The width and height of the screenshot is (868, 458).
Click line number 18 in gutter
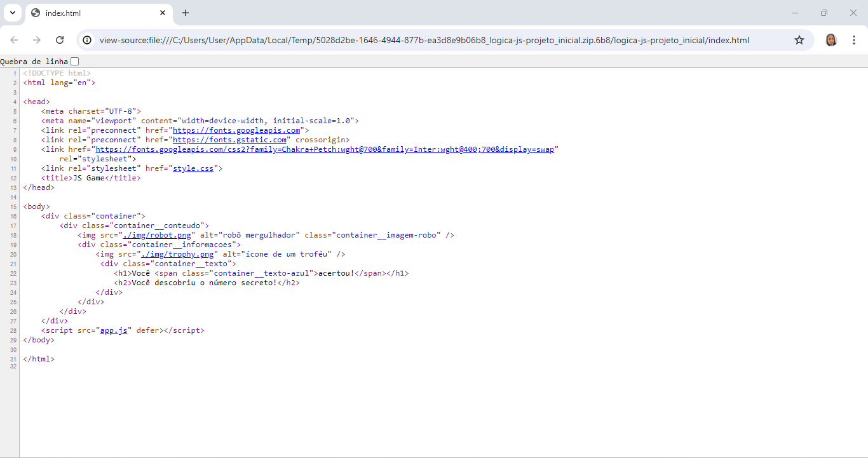point(14,236)
